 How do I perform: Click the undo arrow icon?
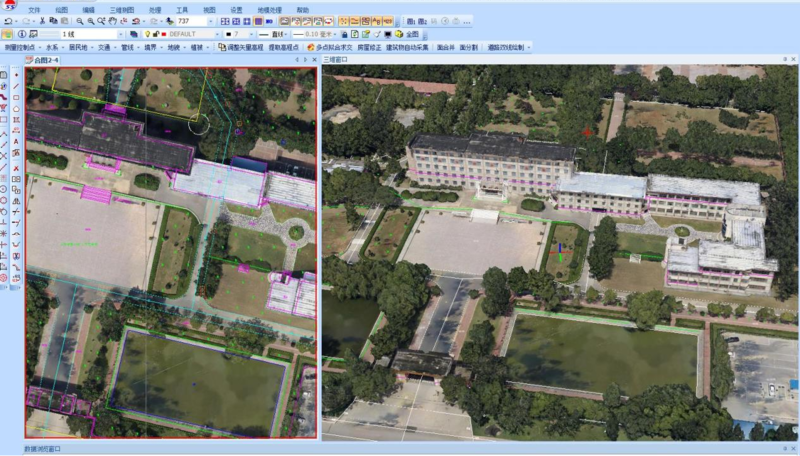coord(7,21)
